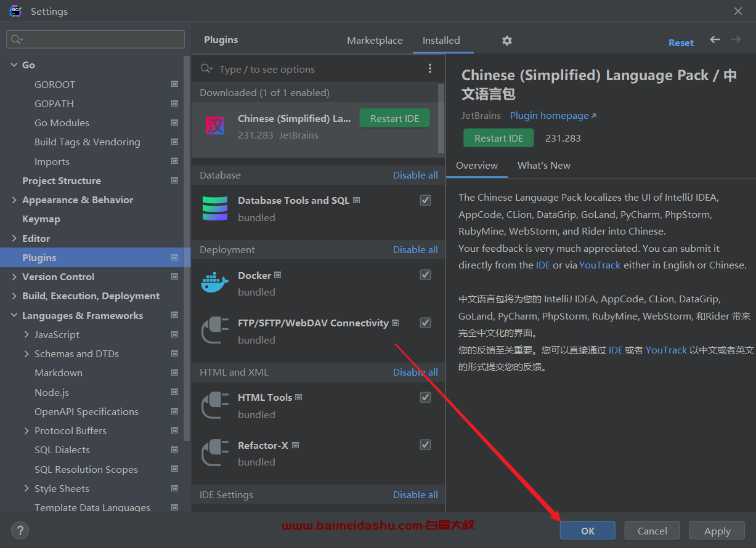Disable the Docker plugin checkbox
The image size is (756, 548).
pos(425,275)
